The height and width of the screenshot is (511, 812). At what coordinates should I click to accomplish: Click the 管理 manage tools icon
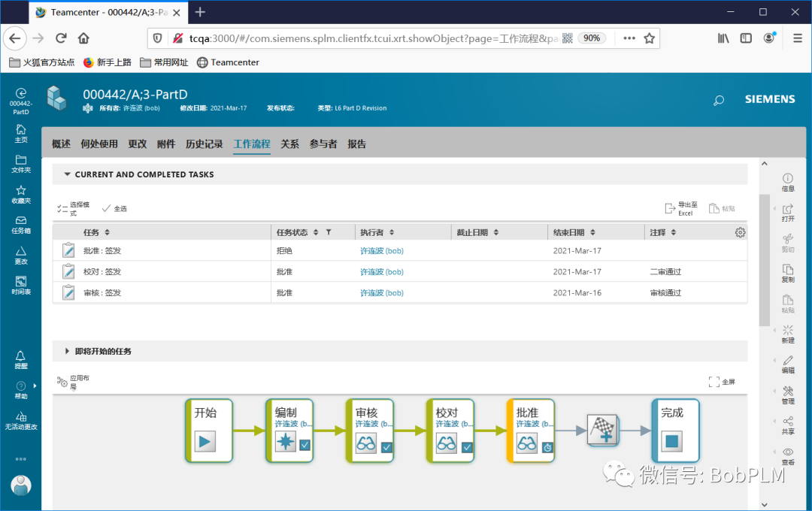(x=788, y=395)
